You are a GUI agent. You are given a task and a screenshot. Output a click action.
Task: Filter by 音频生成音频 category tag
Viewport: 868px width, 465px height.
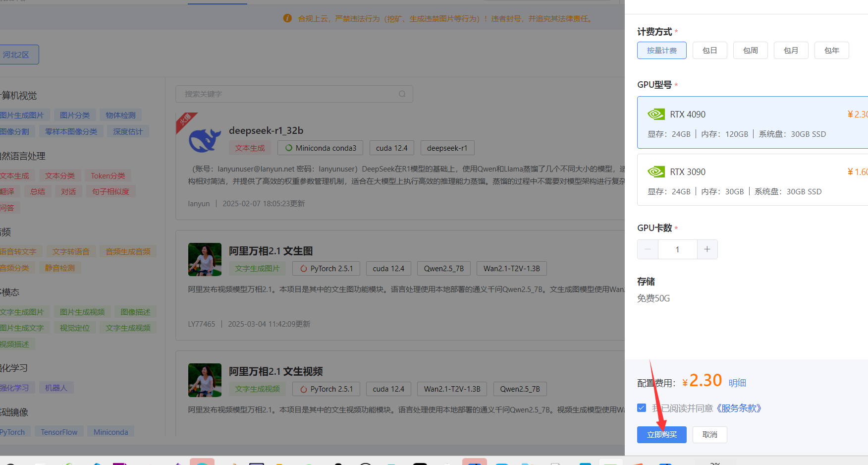pos(128,251)
